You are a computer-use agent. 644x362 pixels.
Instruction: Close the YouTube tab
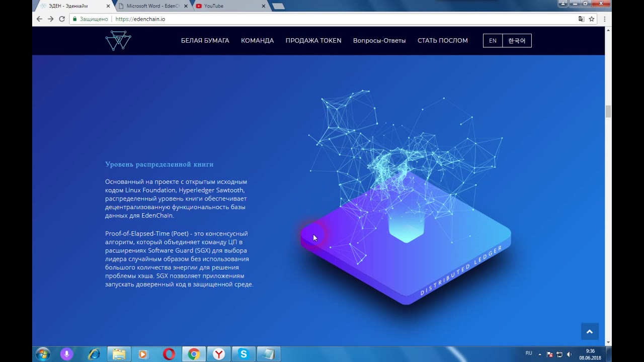tap(265, 6)
